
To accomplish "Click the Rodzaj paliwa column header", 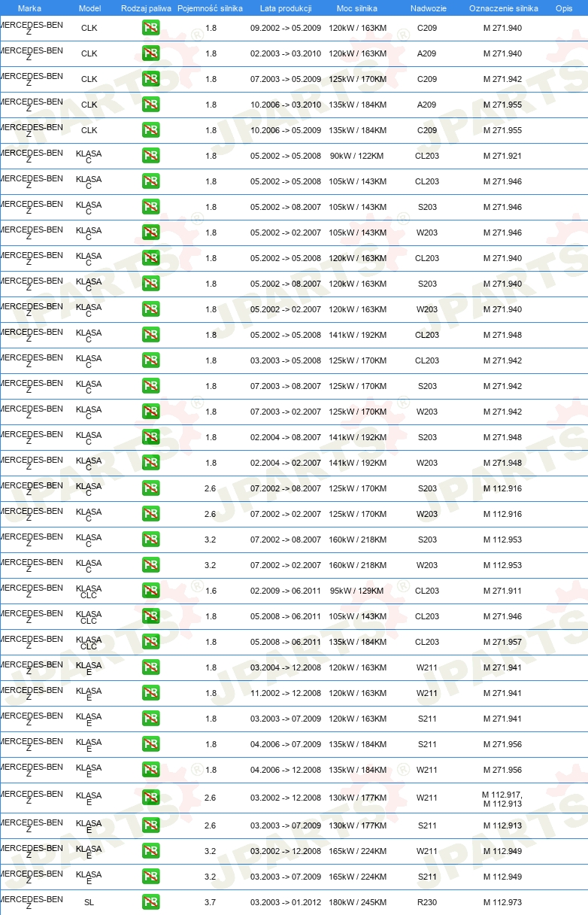I will [146, 8].
